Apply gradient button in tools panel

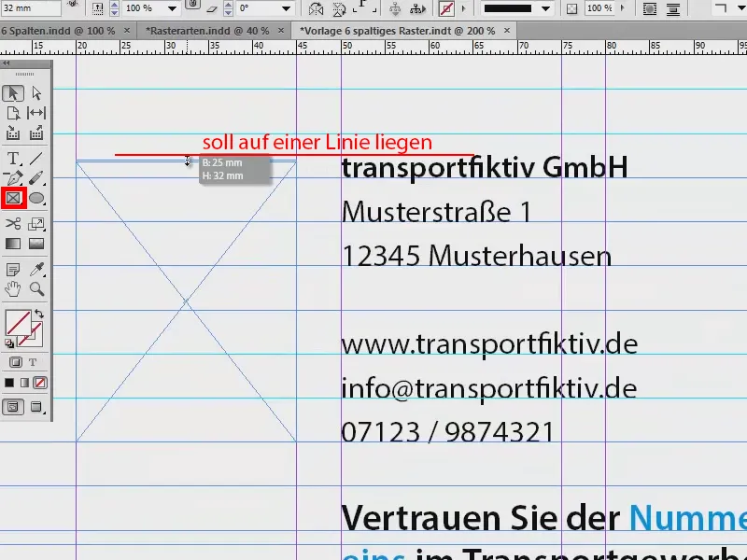coord(24,383)
